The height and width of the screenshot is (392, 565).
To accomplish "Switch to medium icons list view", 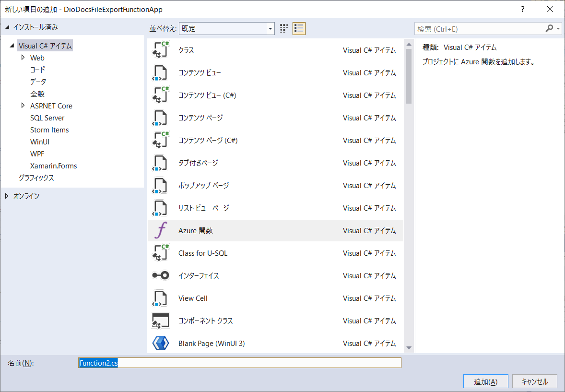I will 299,28.
